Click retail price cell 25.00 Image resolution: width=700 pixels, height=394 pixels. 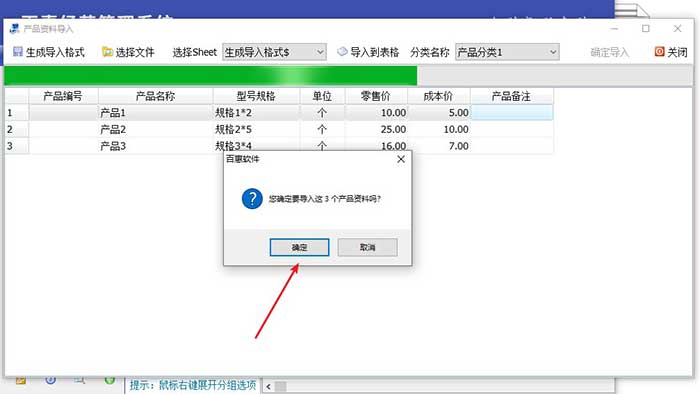pyautogui.click(x=376, y=129)
